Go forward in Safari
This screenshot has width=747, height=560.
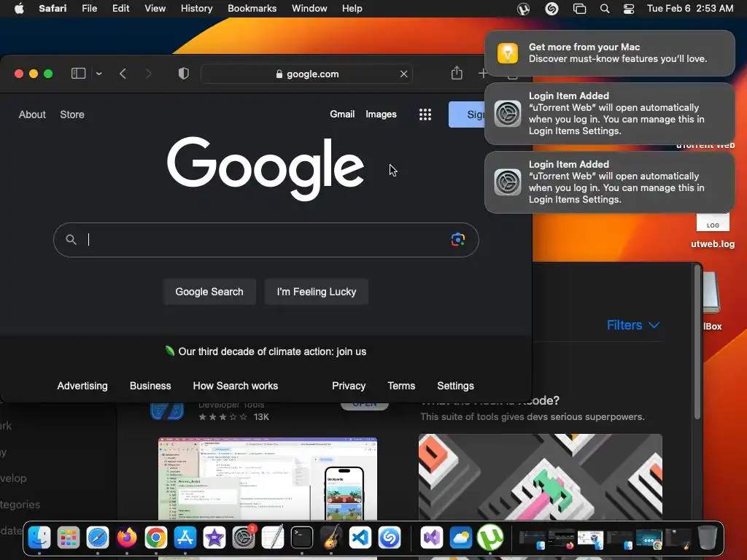click(x=149, y=74)
